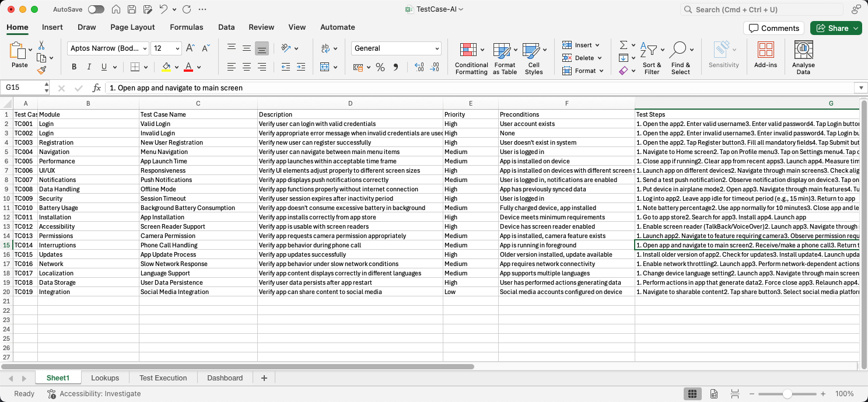Align text to the top
This screenshot has height=402, width=868.
(x=232, y=48)
